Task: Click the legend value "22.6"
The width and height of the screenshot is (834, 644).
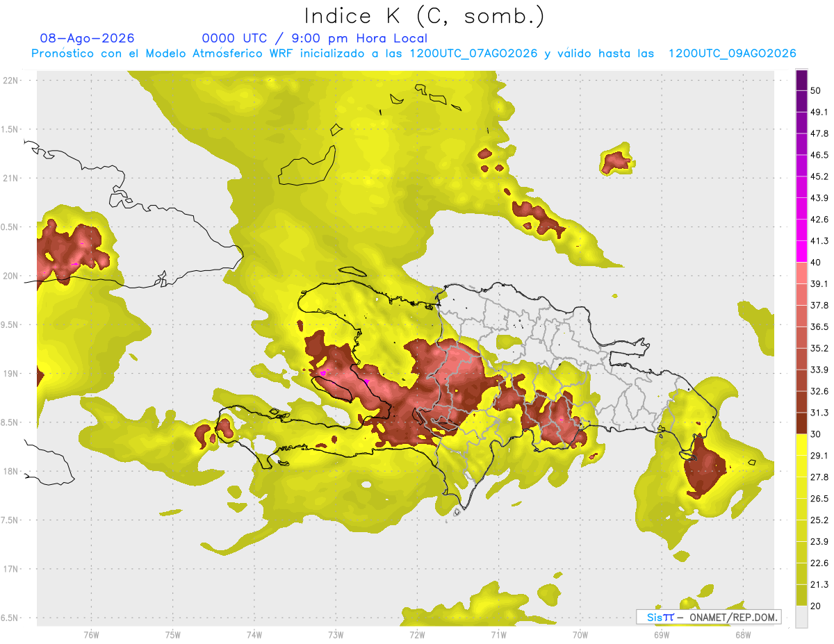Action: 819,563
